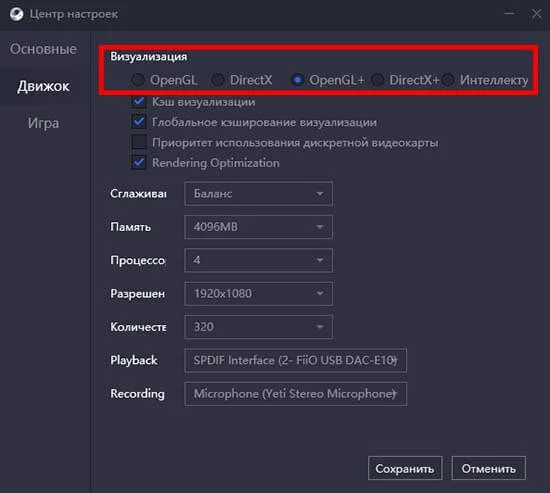Expand the Память dropdown showing 4096MB

click(258, 227)
